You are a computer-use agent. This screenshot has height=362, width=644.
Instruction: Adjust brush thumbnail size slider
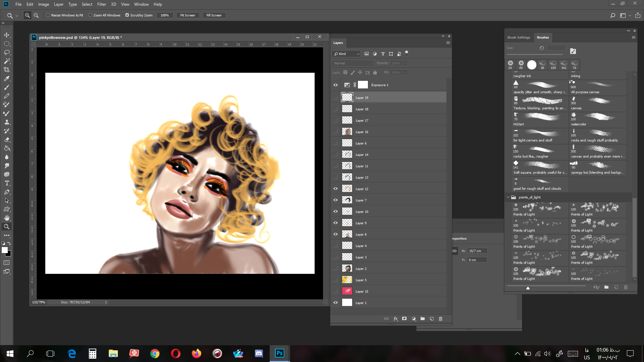click(528, 288)
